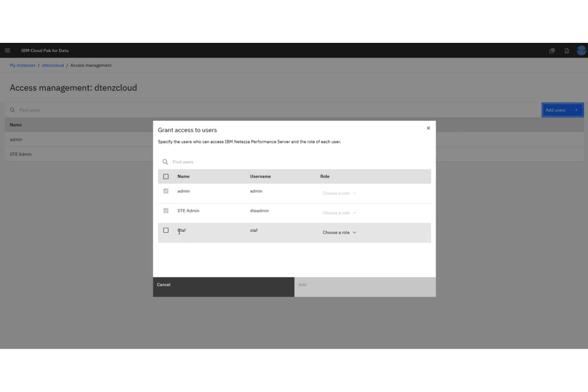Click the Cancel button
This screenshot has width=588, height=392.
223,287
